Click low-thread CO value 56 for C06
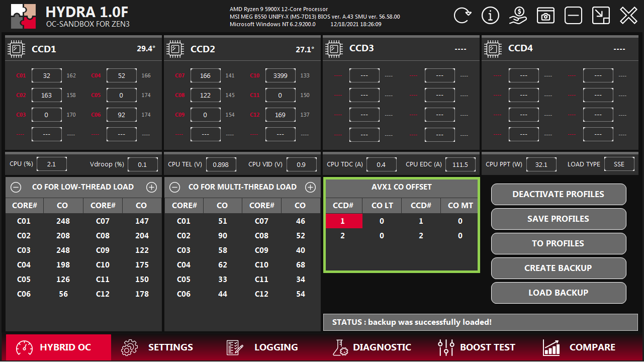Viewport: 644px width, 362px height. pyautogui.click(x=63, y=294)
